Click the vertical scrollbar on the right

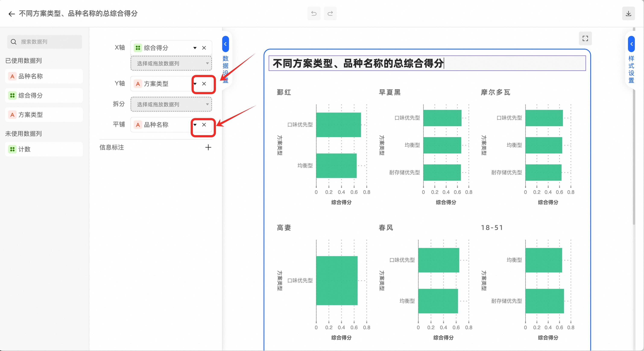coord(634,150)
